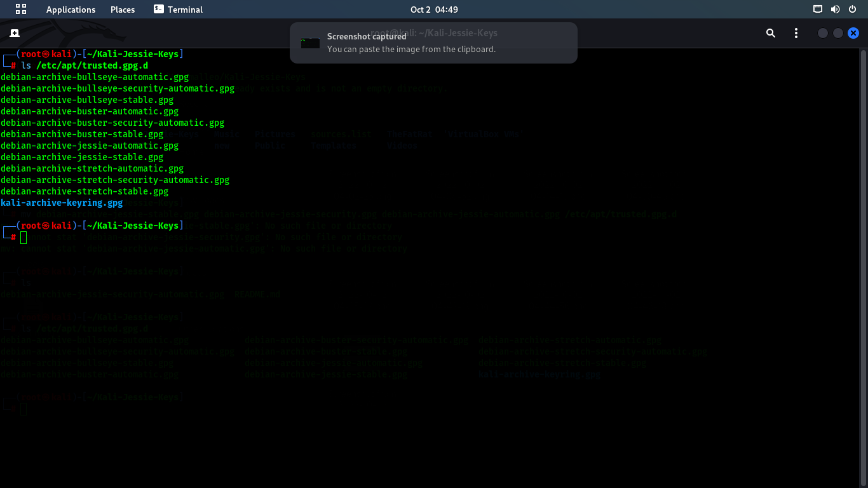Open a new terminal tab with the plus icon
Viewport: 868px width, 488px height.
click(x=14, y=32)
